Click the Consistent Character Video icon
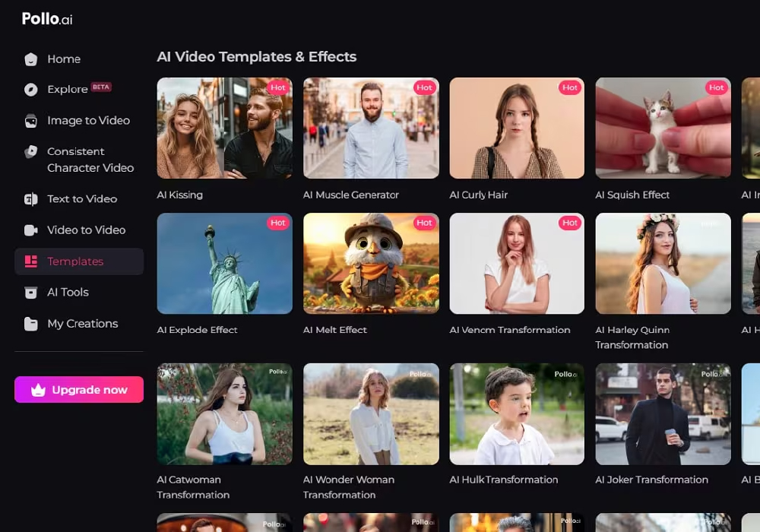The width and height of the screenshot is (760, 532). tap(30, 152)
